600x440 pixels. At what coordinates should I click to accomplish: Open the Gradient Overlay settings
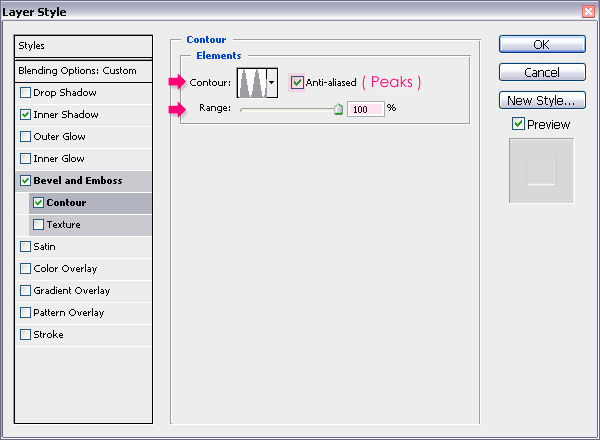(72, 290)
